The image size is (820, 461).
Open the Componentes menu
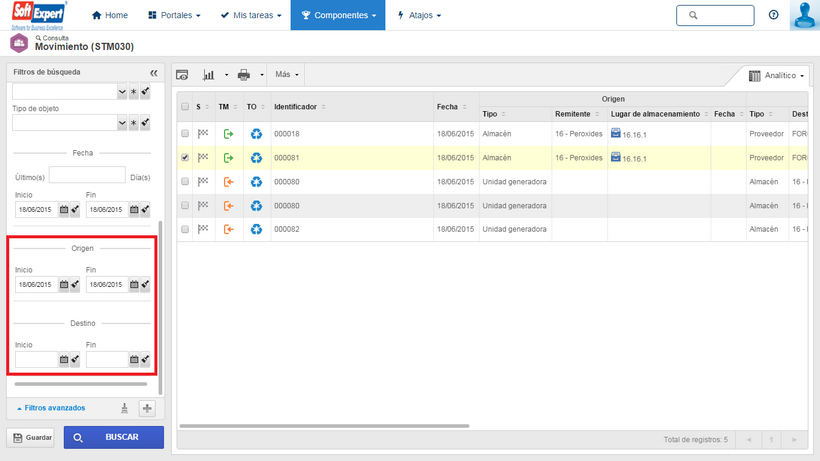pyautogui.click(x=338, y=15)
